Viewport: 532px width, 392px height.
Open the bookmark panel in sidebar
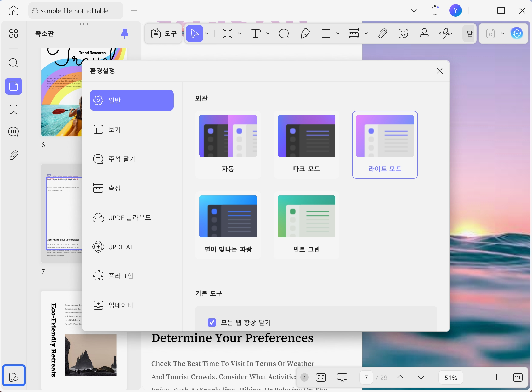click(14, 109)
